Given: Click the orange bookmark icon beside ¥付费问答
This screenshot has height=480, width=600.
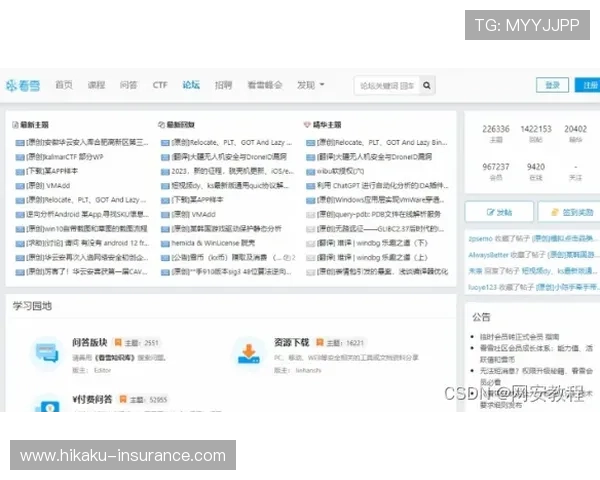Looking at the screenshot, I should (123, 399).
